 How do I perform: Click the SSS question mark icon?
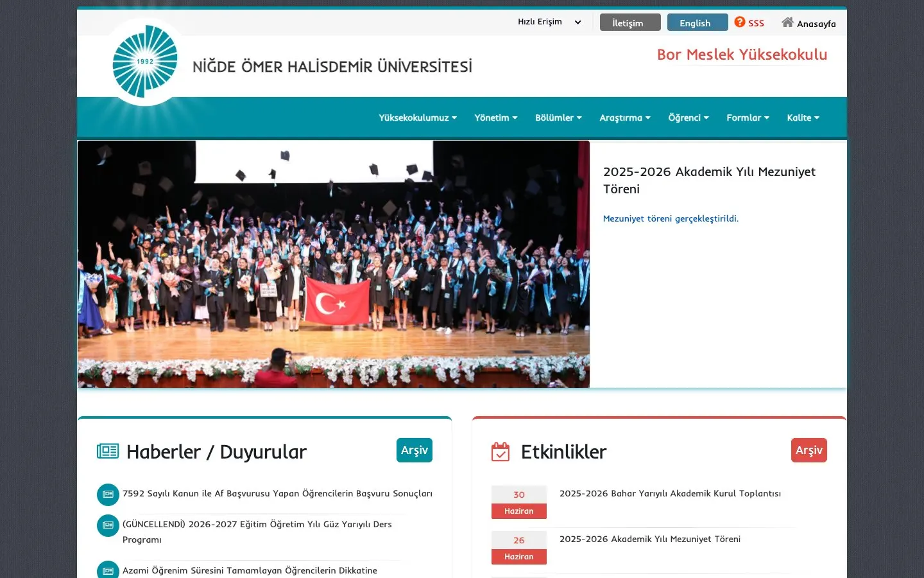[740, 22]
